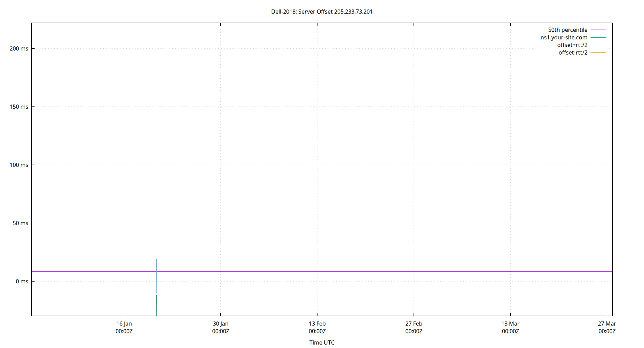Select the 50th percentile legend label

pos(567,30)
